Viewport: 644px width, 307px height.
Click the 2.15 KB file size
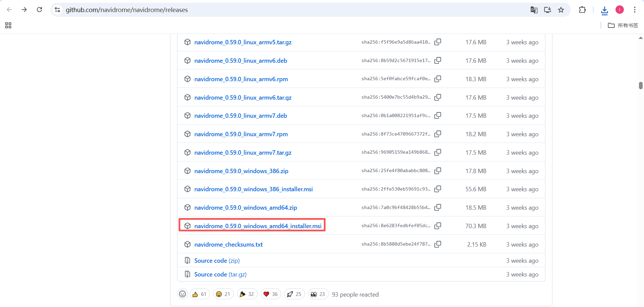pyautogui.click(x=477, y=245)
